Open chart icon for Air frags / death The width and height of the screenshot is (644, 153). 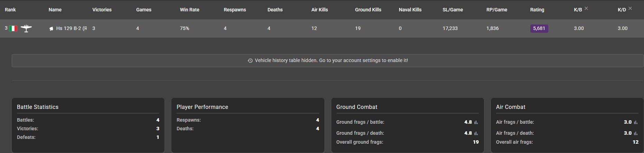[636, 133]
